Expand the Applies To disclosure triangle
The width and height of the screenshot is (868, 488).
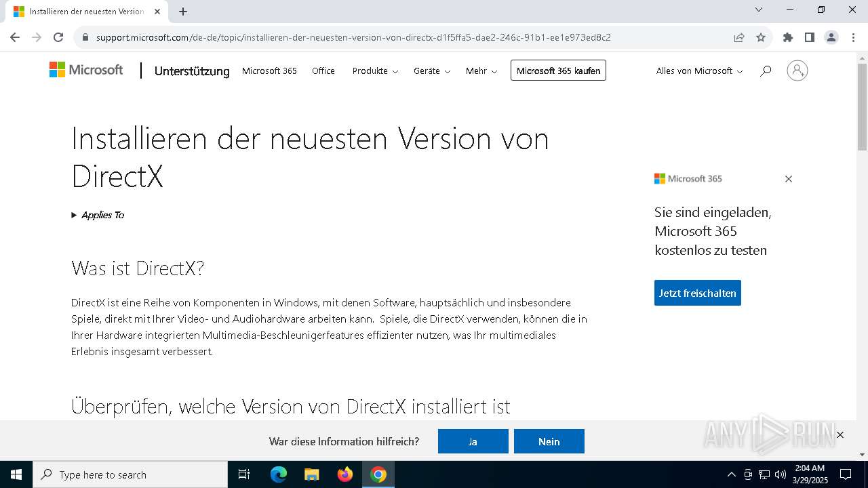[74, 215]
